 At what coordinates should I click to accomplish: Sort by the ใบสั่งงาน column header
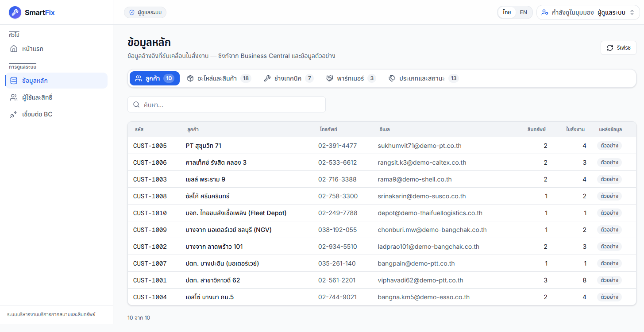point(575,129)
